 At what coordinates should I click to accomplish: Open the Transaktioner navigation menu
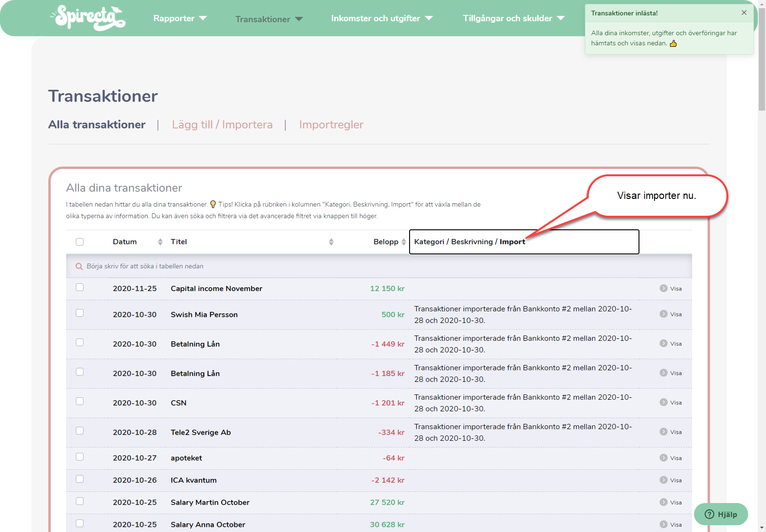tap(269, 19)
